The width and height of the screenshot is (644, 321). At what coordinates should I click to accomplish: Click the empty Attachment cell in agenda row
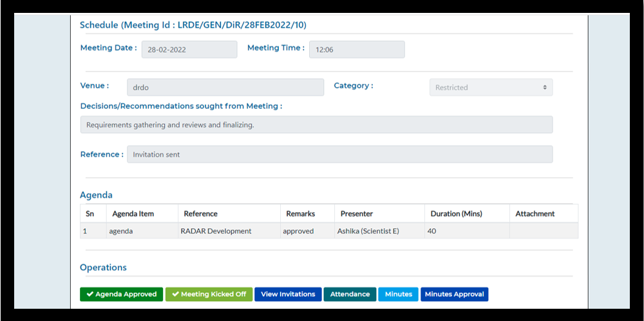click(543, 231)
